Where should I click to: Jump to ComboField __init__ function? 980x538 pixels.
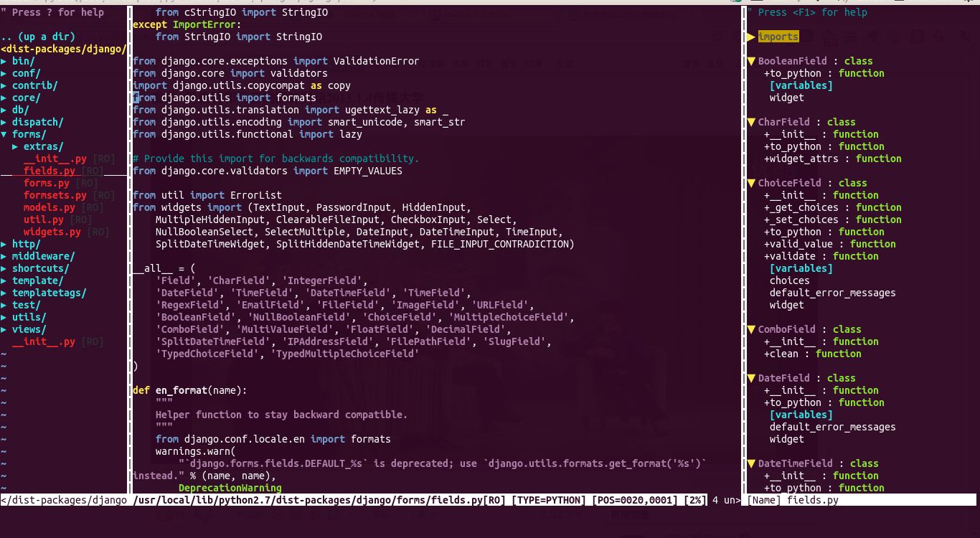(x=821, y=342)
